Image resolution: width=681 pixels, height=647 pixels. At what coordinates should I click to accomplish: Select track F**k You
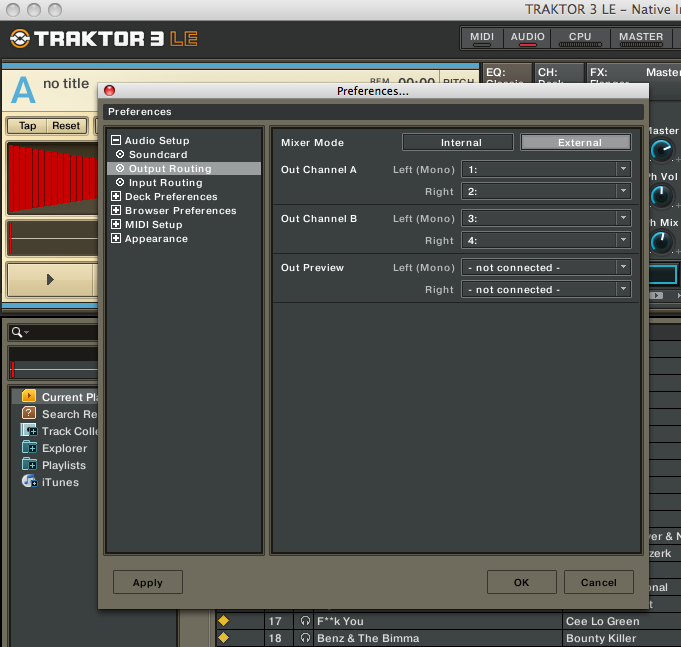340,621
